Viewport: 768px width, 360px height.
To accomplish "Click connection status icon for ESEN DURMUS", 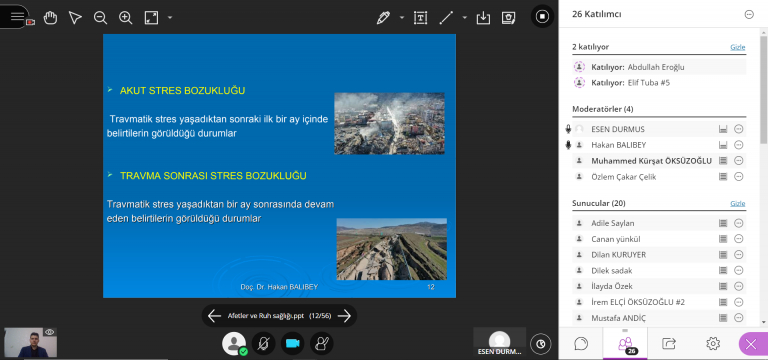I will point(722,129).
